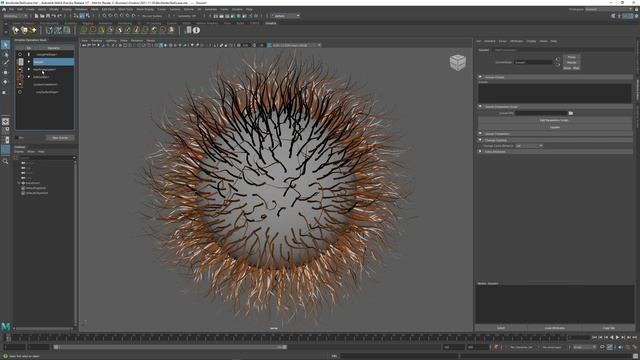Activate the Scale tool in toolbox
This screenshot has width=640, height=360.
tap(5, 92)
